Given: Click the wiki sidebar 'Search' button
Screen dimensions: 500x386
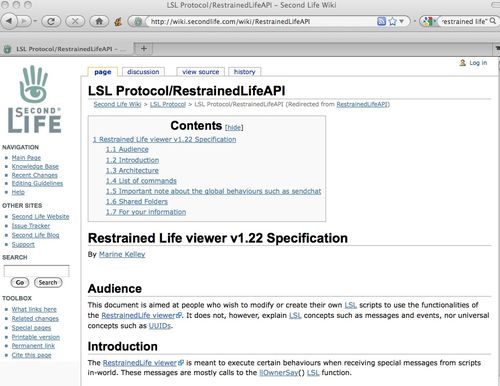Looking at the screenshot, I should [x=48, y=282].
